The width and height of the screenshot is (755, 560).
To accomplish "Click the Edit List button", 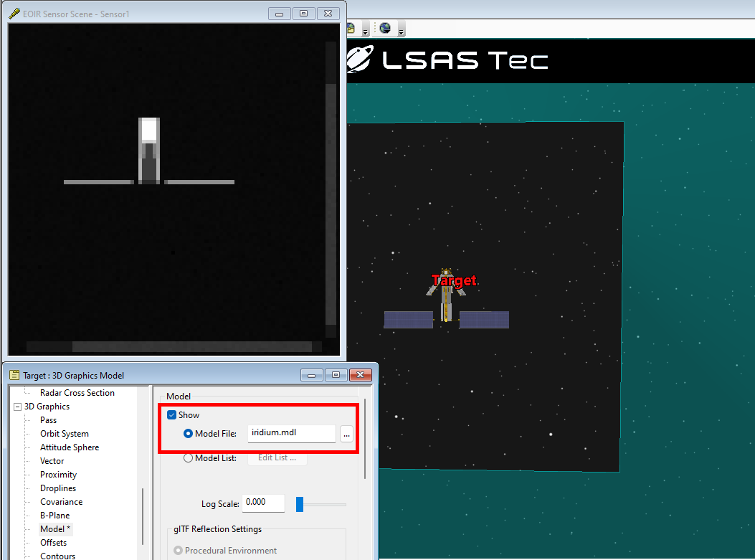I will coord(277,457).
